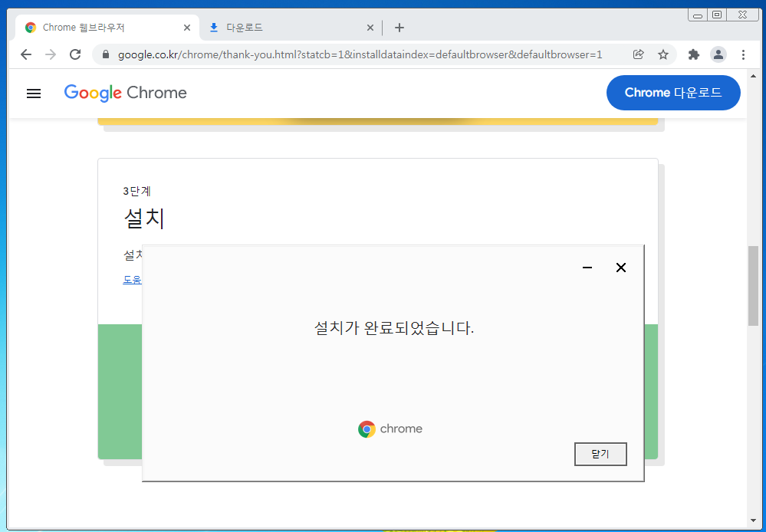
Task: Open the share page icon in address bar
Action: click(638, 54)
